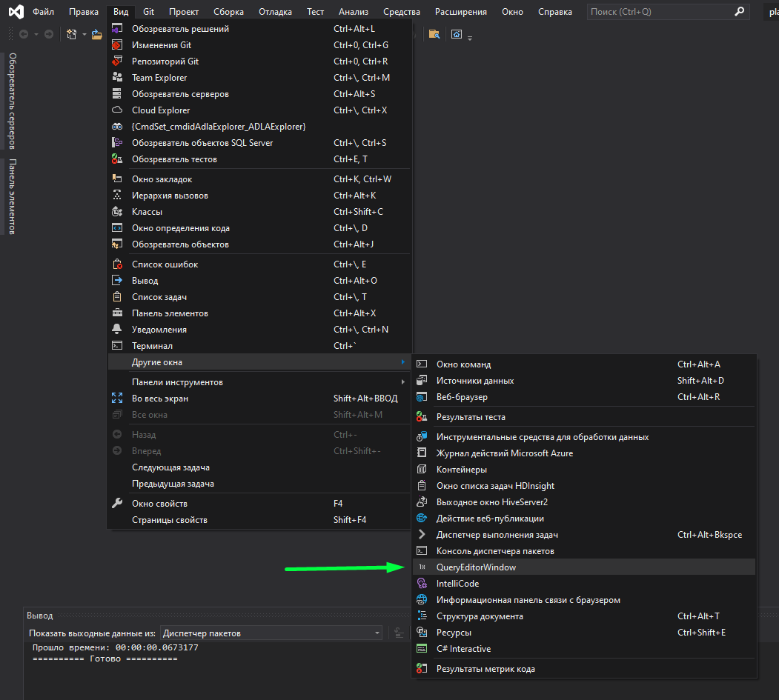Launch the C# Interactive window
Viewport: 779px width, 700px height.
point(463,649)
